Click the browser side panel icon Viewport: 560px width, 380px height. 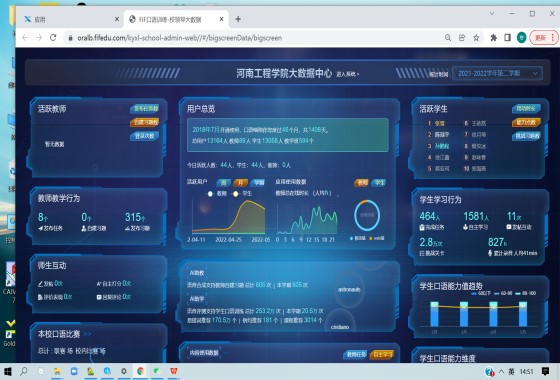(x=507, y=38)
